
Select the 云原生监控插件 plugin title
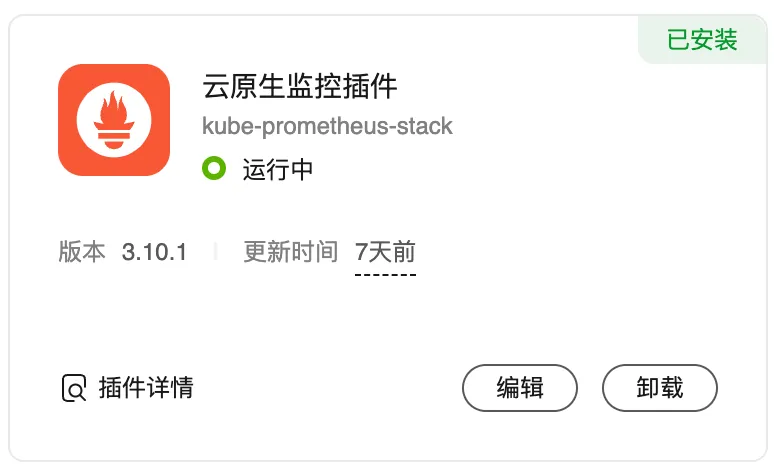tap(300, 86)
